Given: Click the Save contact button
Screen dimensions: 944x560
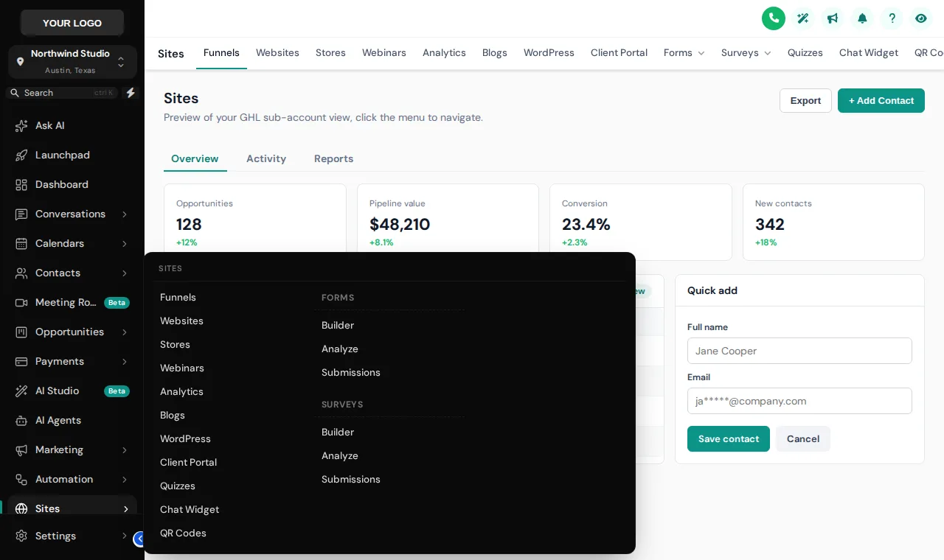Looking at the screenshot, I should (729, 438).
